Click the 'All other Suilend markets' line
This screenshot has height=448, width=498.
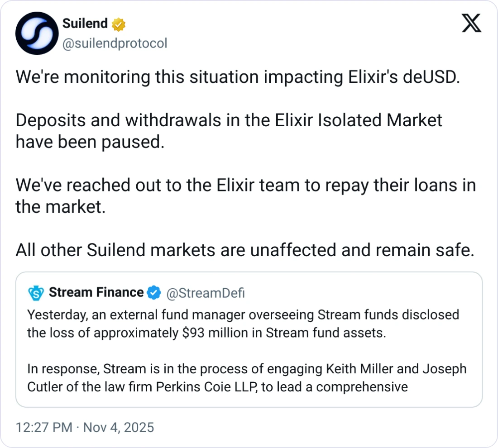tap(244, 250)
